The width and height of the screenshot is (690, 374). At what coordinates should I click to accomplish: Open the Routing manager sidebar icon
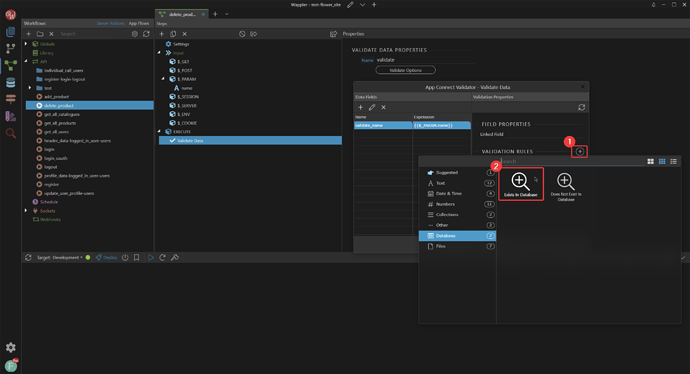coord(11,99)
